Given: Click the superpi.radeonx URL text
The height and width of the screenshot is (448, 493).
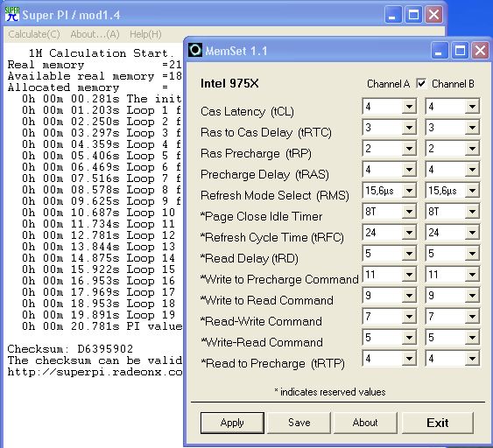Looking at the screenshot, I should [95, 372].
